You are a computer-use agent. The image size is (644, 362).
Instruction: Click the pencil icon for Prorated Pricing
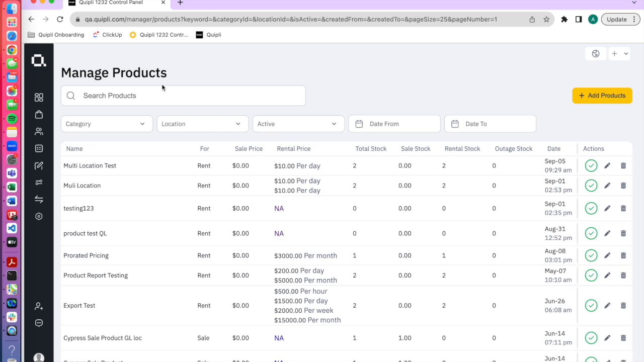[607, 255]
